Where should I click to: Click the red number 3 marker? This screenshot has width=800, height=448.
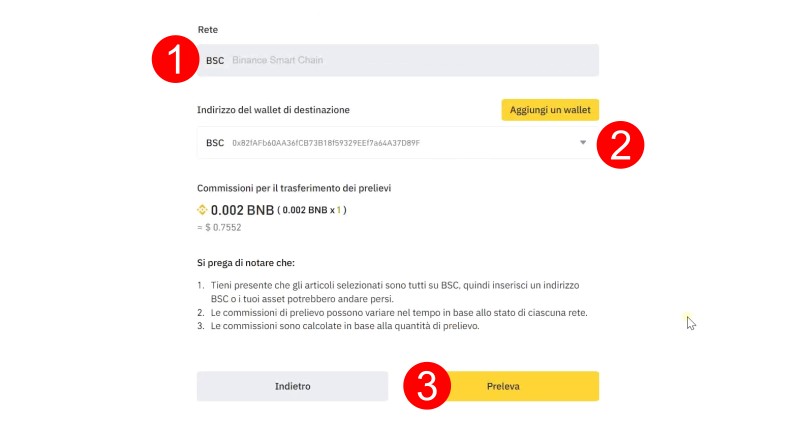[x=427, y=387]
